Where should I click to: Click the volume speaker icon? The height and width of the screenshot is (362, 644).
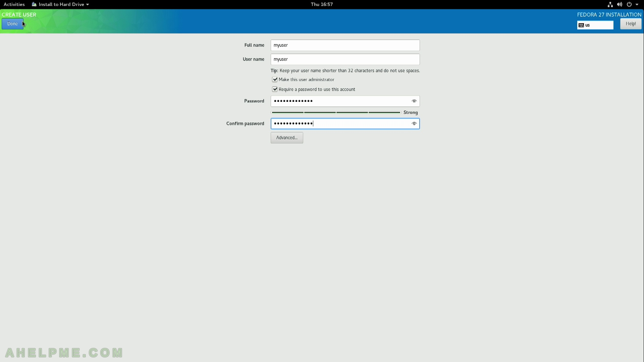point(620,4)
